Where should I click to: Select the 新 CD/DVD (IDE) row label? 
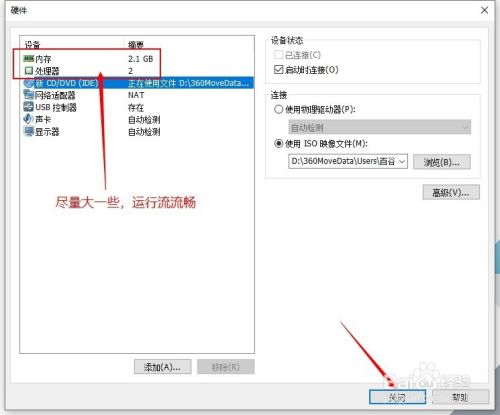pos(67,83)
